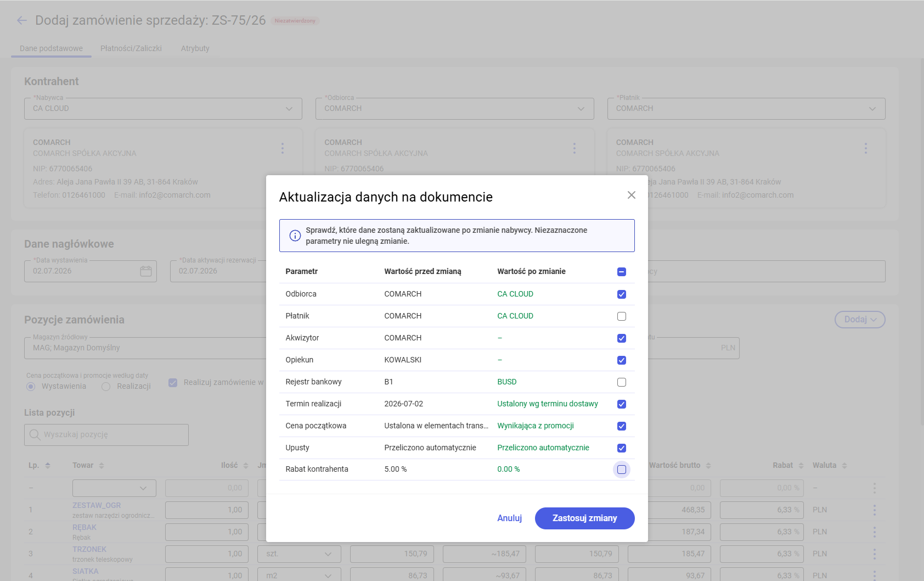The height and width of the screenshot is (581, 924).
Task: Expand the Odbiorca COMARCH dropdown
Action: pos(581,109)
